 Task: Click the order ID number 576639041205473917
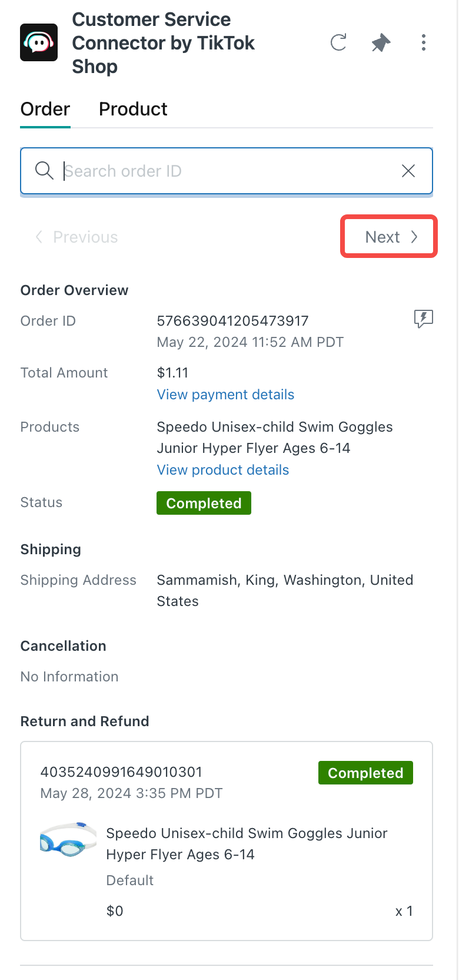232,321
